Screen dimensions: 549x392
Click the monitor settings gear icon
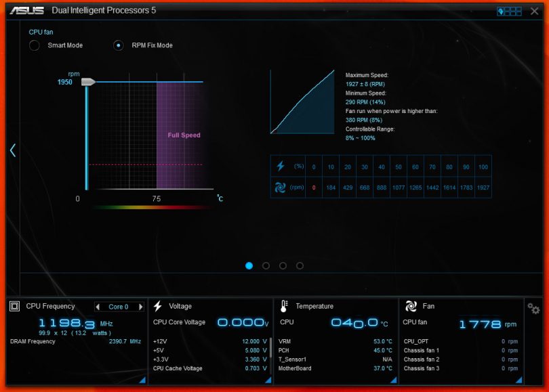(533, 309)
